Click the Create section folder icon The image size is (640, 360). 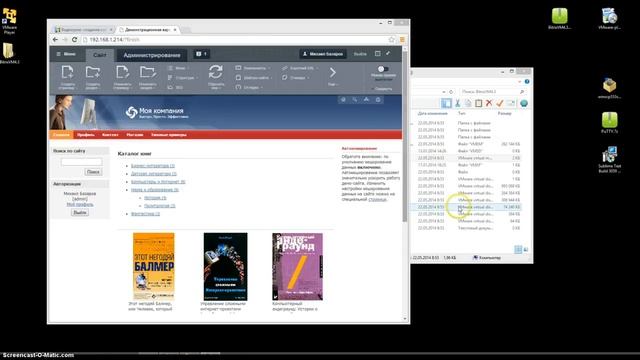click(x=93, y=72)
